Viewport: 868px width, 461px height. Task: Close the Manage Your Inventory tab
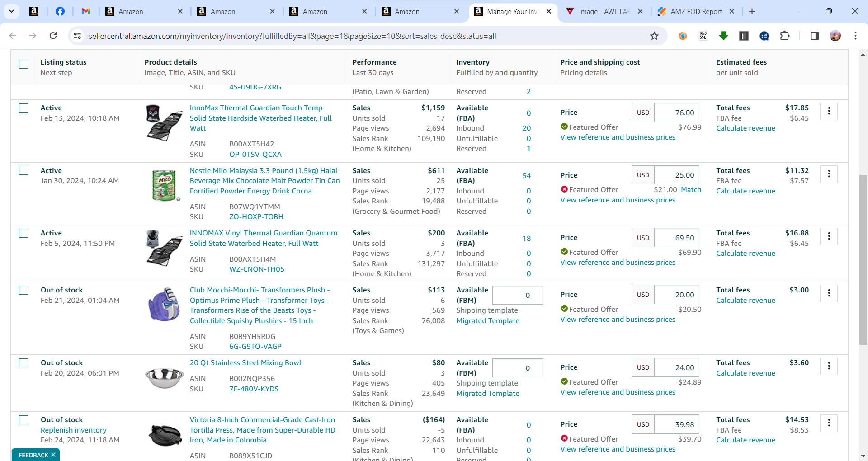[549, 11]
